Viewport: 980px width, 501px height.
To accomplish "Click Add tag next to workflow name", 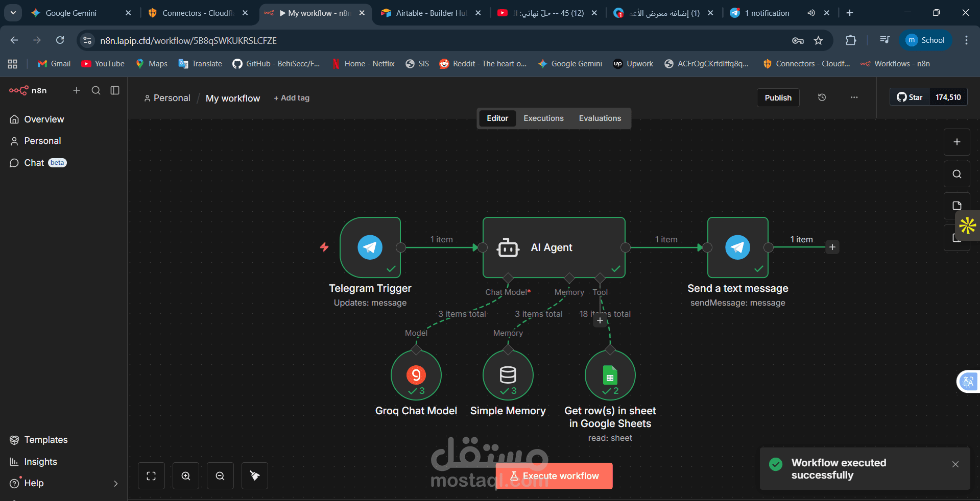I will 292,98.
